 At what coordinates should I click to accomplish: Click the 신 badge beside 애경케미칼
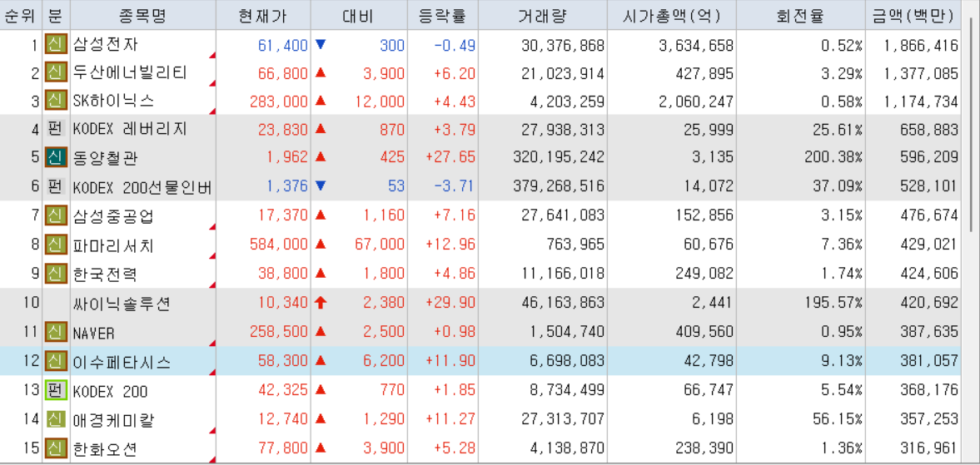click(56, 419)
